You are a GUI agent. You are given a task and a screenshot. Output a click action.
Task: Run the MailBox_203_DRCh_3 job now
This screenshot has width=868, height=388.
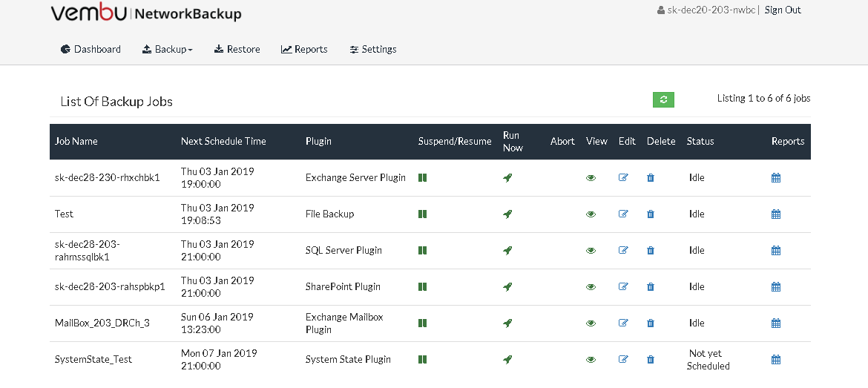pos(507,323)
